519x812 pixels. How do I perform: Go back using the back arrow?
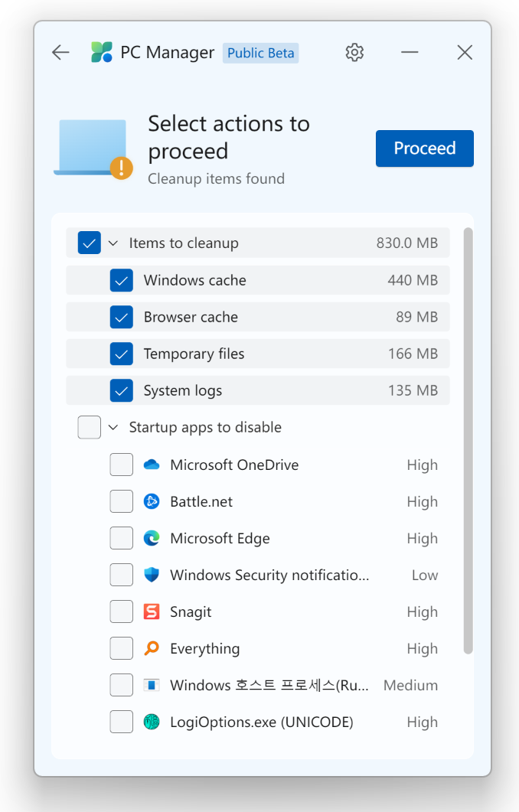(x=60, y=52)
